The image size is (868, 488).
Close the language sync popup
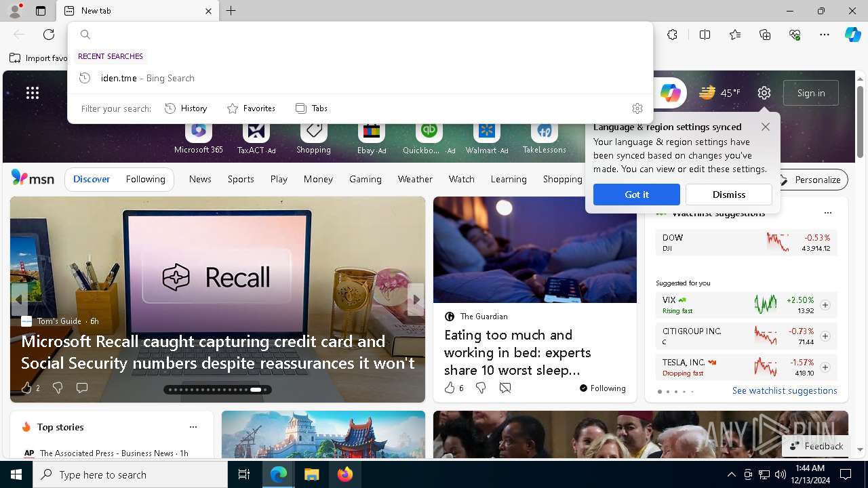tap(766, 127)
